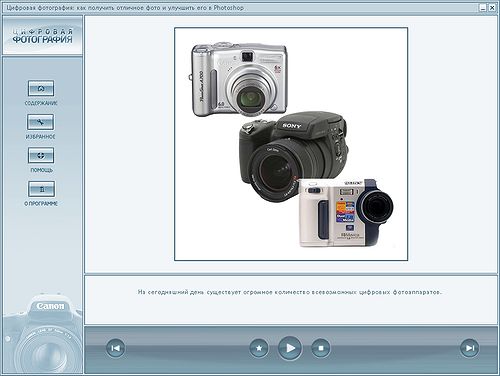
Task: Play the lesson with the play button
Action: 290,348
